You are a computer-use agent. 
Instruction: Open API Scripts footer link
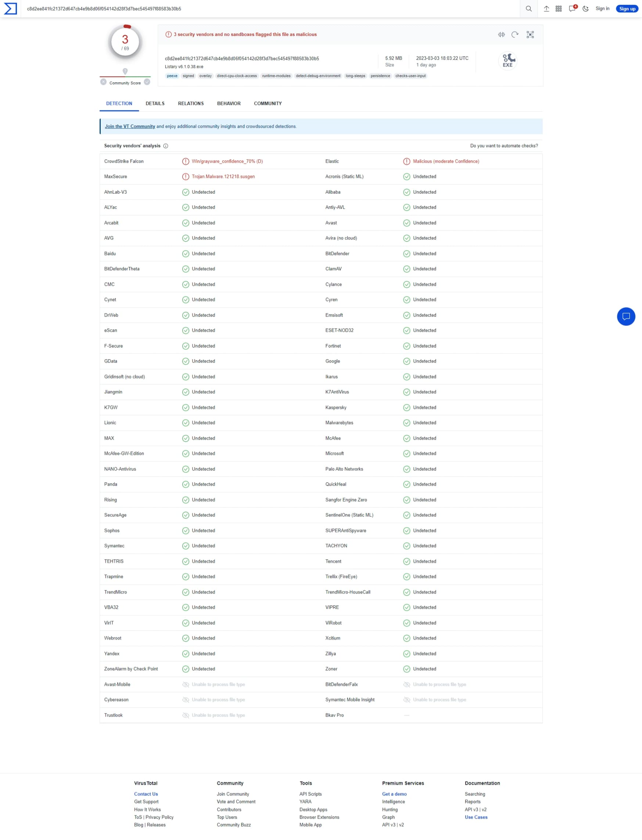(x=311, y=794)
